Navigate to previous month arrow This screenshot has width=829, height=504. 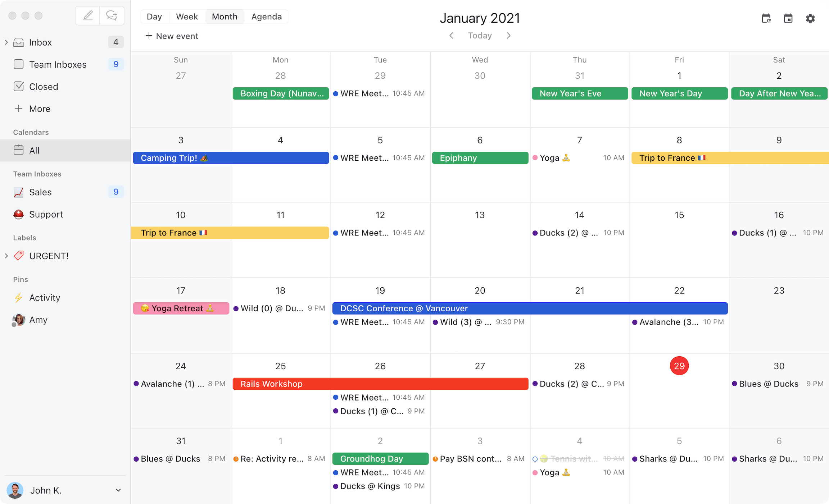pyautogui.click(x=452, y=35)
